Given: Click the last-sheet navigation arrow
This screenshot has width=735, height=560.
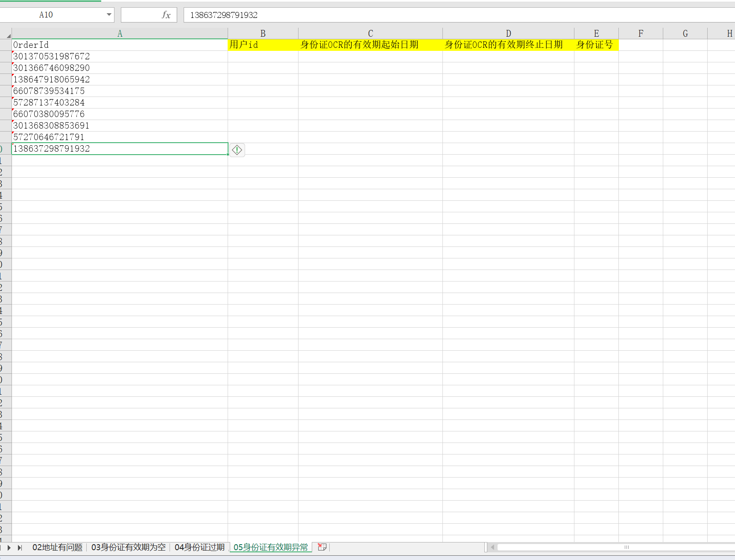Looking at the screenshot, I should [20, 547].
